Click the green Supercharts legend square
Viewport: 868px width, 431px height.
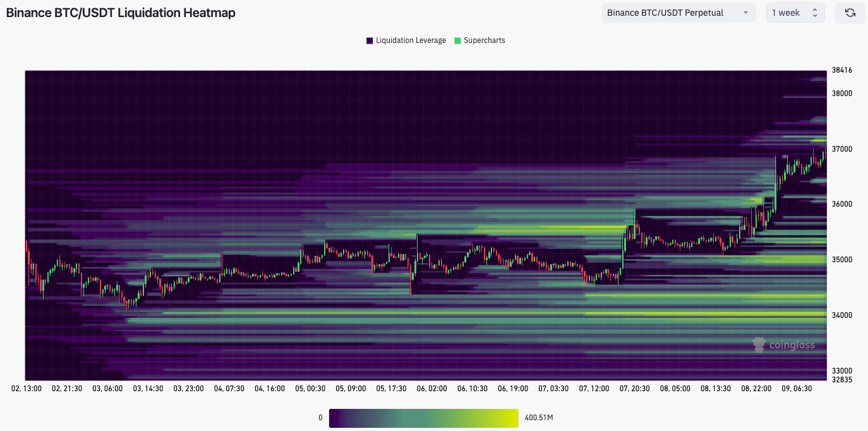click(x=457, y=40)
